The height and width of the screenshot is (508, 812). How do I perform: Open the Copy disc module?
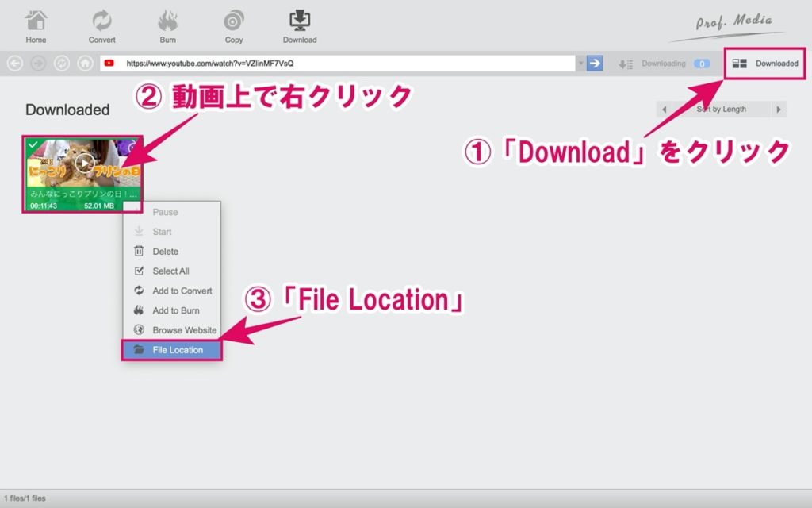(234, 26)
